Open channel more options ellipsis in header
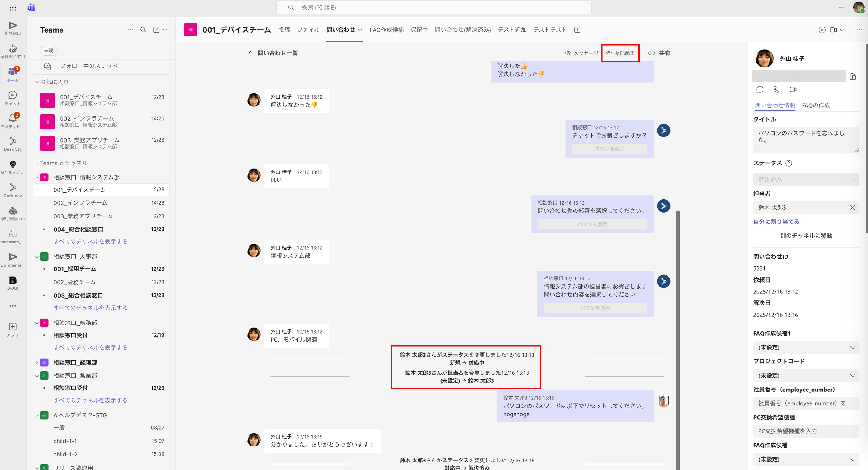The image size is (868, 470). [x=859, y=30]
